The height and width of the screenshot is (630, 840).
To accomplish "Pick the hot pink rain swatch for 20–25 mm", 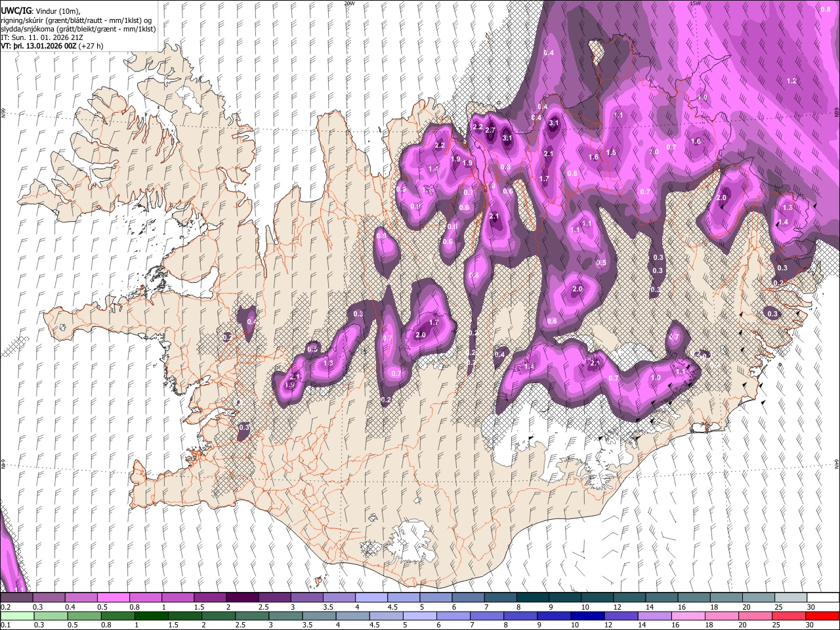I will point(755,616).
